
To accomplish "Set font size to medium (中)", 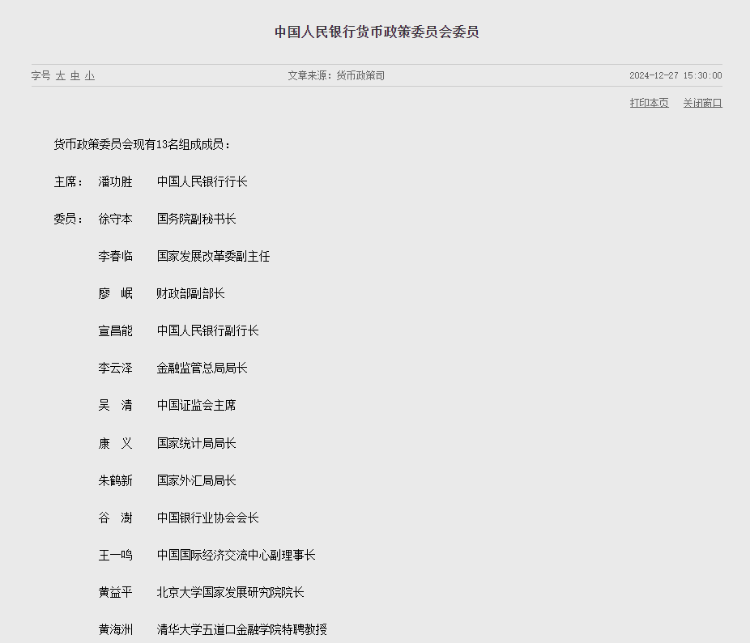I will 75,76.
